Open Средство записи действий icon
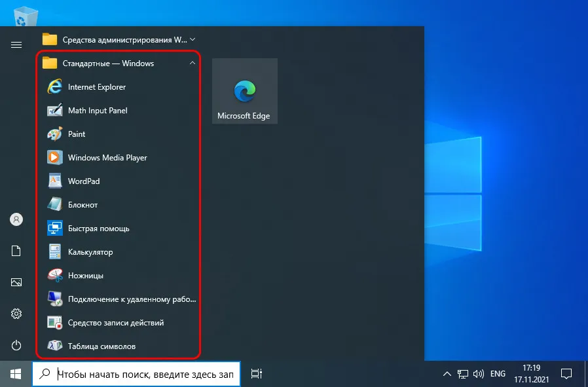 [55, 323]
